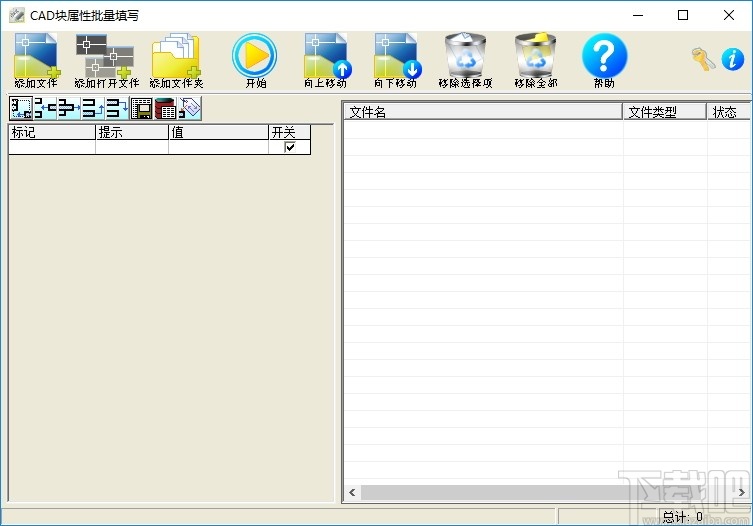The image size is (753, 526).
Task: Click the pick-from-drawing selection icon
Action: (21, 108)
